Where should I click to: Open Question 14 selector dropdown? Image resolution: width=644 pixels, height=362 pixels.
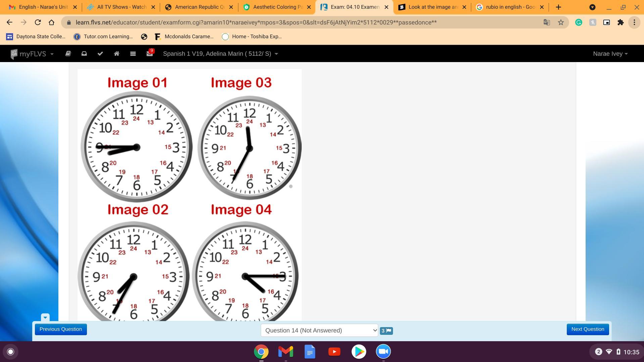pos(319,330)
